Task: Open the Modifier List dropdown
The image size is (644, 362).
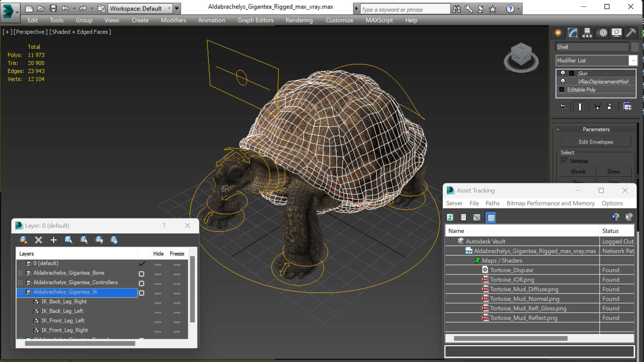Action: tap(633, 61)
